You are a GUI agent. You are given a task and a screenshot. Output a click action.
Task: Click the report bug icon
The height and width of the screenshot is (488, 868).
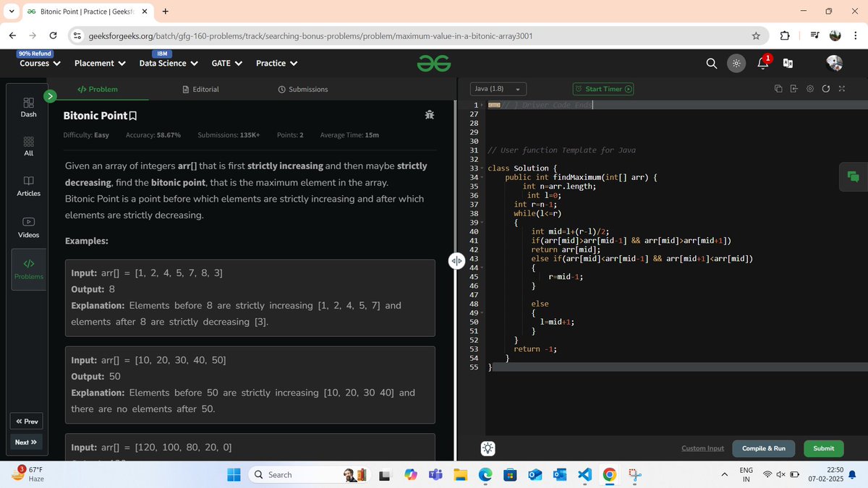click(430, 115)
